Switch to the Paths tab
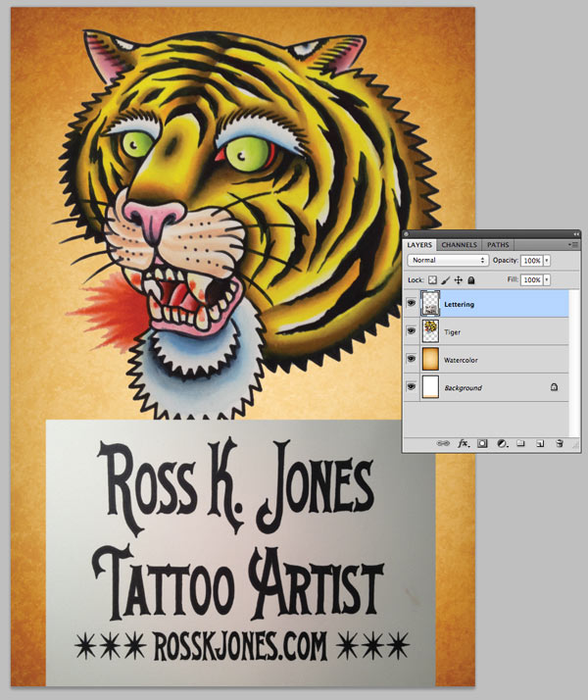 point(498,244)
